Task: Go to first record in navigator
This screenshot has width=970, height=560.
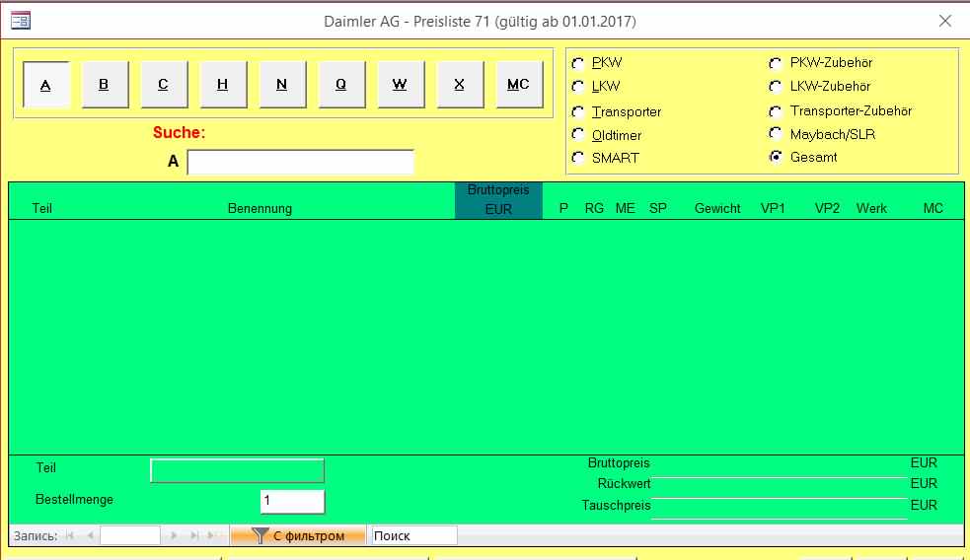Action: [x=70, y=536]
